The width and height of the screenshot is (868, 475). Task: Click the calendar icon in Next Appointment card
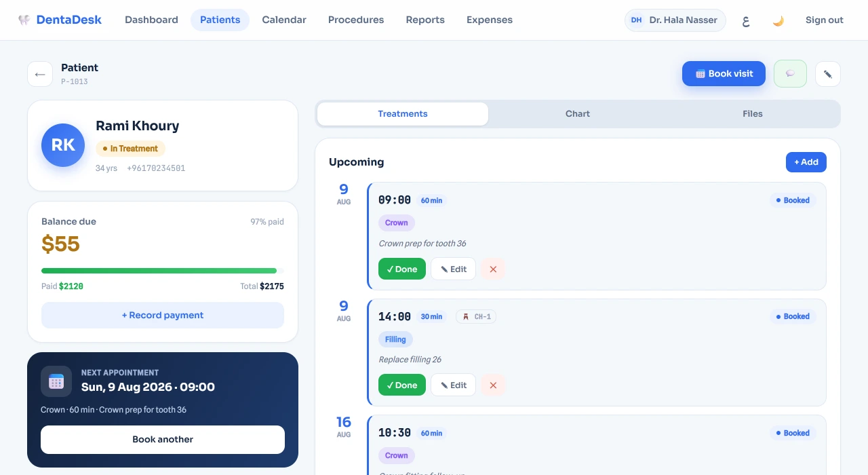[x=56, y=381]
